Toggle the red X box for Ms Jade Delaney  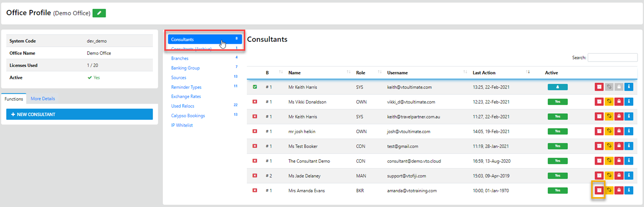[x=255, y=175]
